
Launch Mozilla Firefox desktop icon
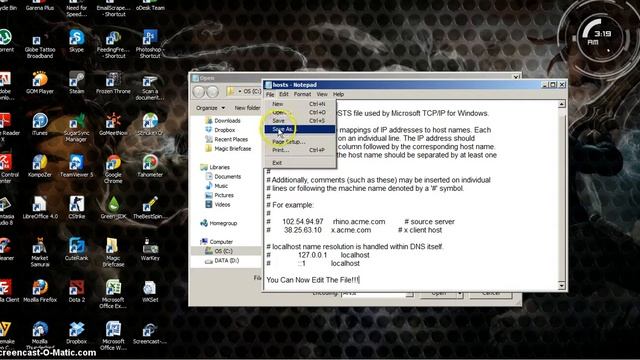coord(40,290)
